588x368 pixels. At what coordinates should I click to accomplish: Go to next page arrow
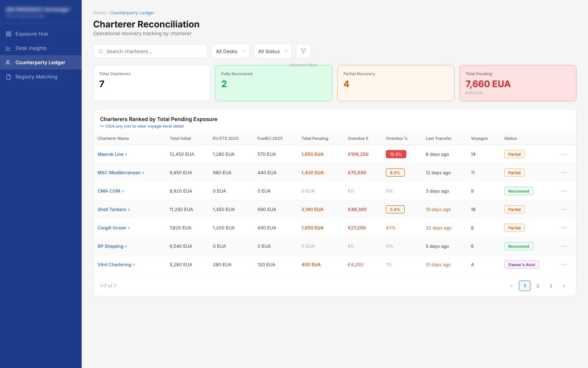point(564,286)
